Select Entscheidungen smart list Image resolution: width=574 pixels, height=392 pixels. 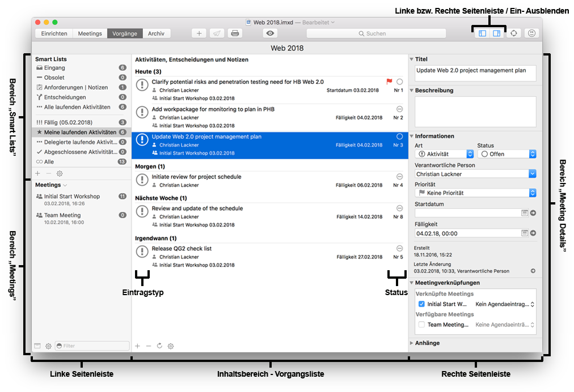[x=81, y=97]
